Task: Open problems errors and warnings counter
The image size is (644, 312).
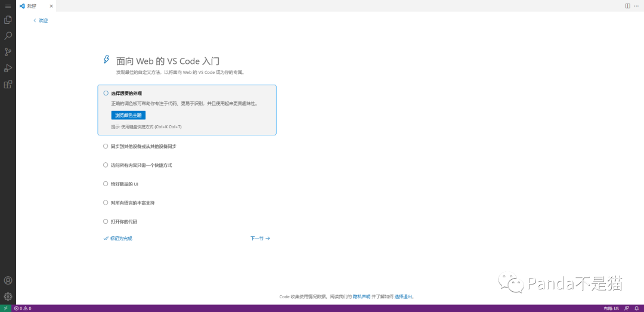Action: coord(23,308)
